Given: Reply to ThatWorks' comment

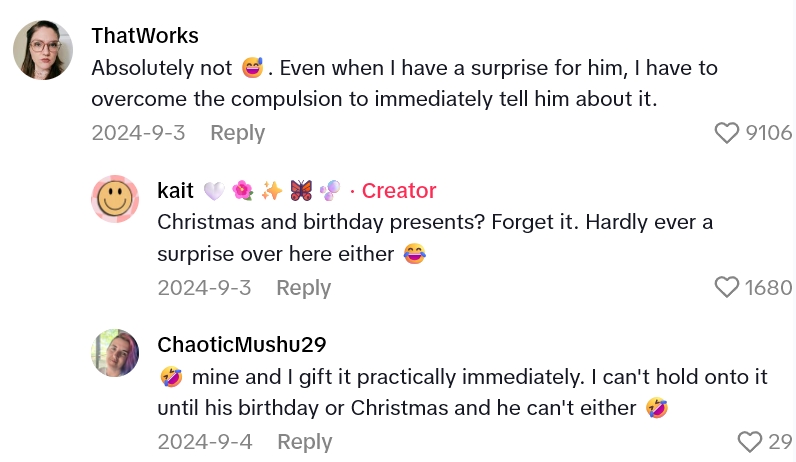Looking at the screenshot, I should [237, 133].
